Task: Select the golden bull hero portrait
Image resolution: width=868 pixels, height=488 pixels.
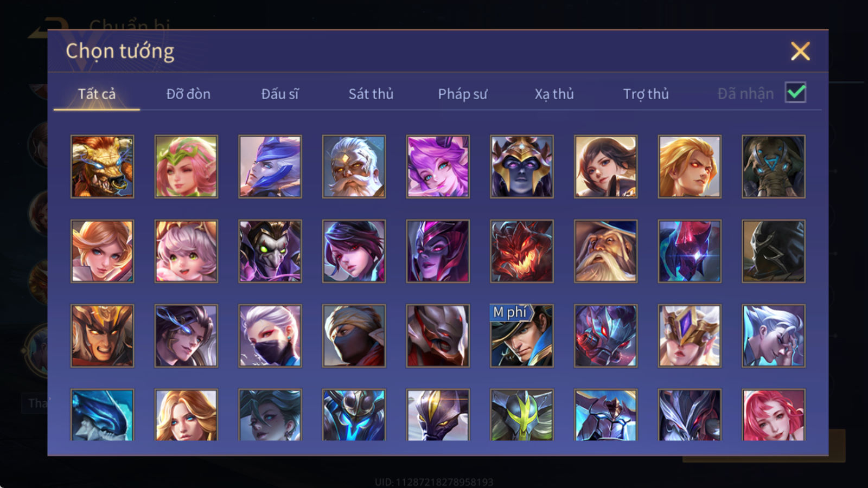Action: pos(102,166)
